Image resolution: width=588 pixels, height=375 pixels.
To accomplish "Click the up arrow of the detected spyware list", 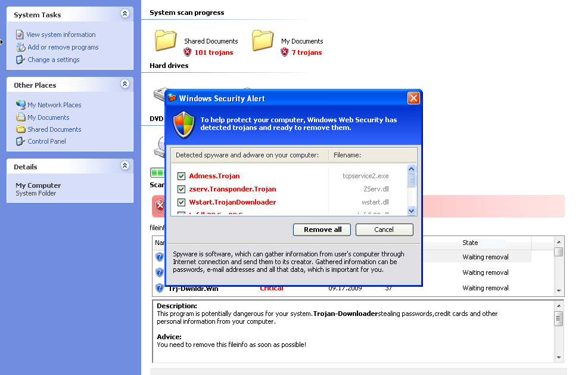I will [412, 169].
